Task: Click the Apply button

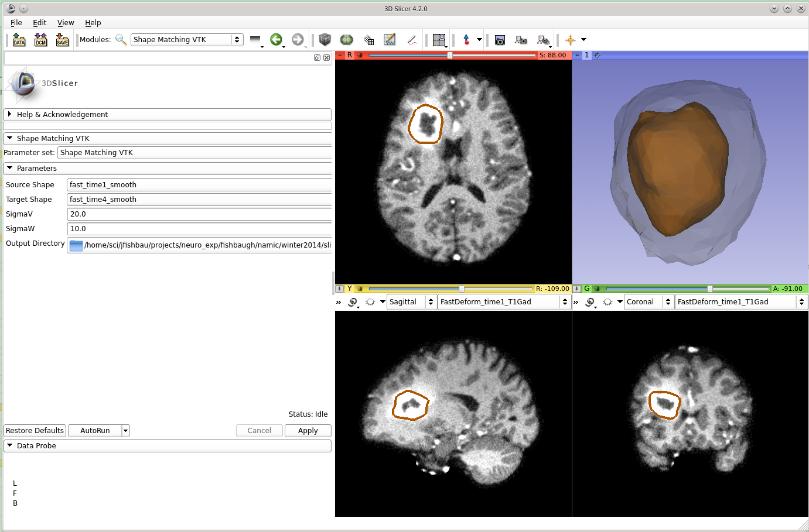Action: (308, 431)
